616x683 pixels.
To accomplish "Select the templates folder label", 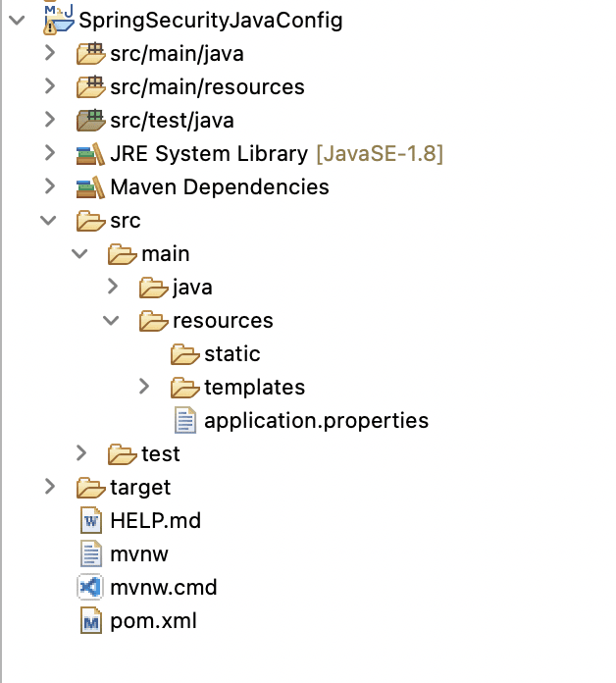I will pos(255,388).
